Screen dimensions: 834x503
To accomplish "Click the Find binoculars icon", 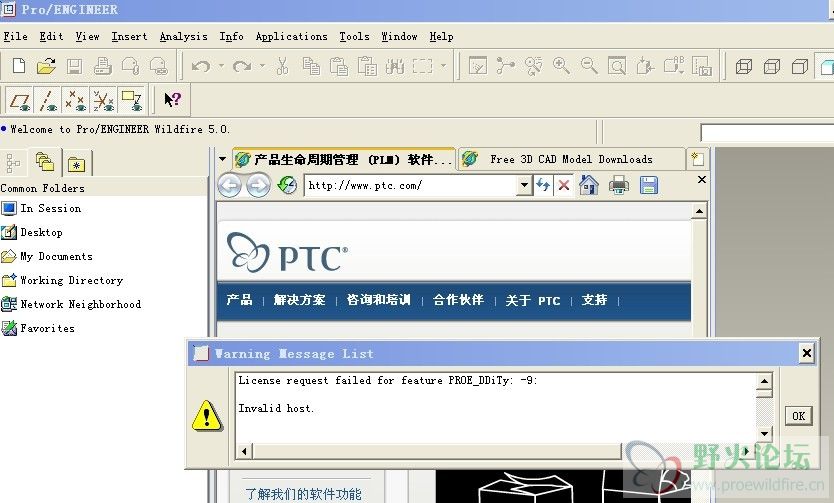I will click(395, 66).
